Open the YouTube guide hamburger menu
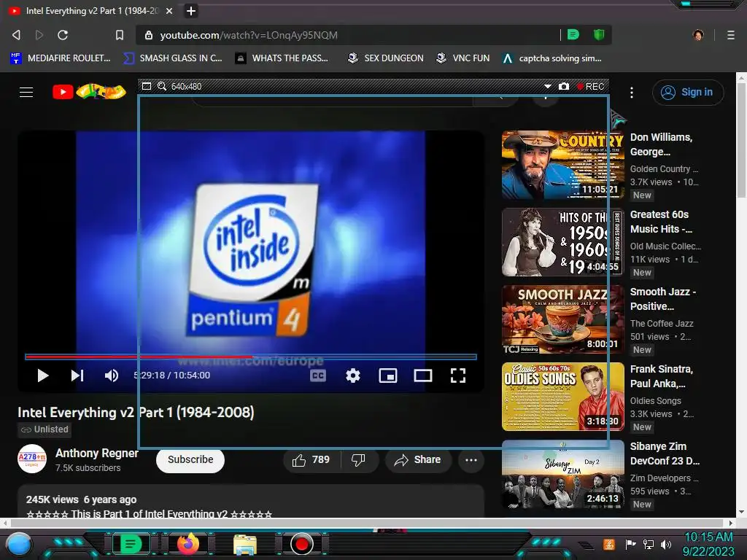The width and height of the screenshot is (747, 560). (x=26, y=92)
